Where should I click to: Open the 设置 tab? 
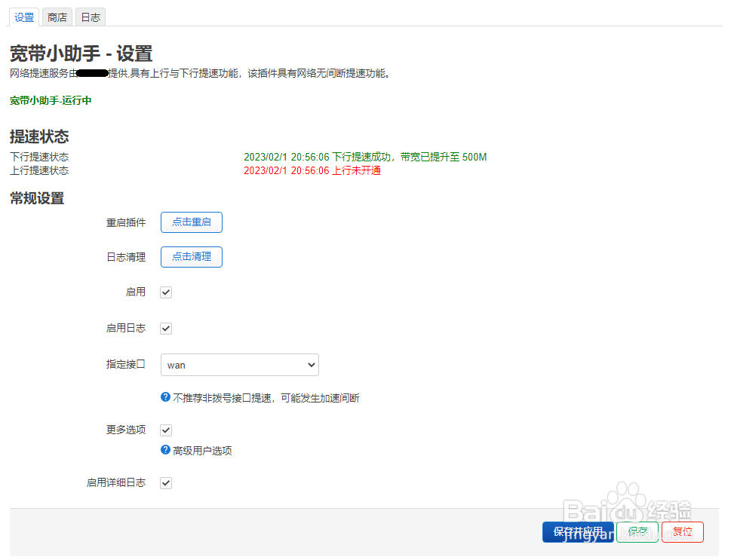[24, 17]
